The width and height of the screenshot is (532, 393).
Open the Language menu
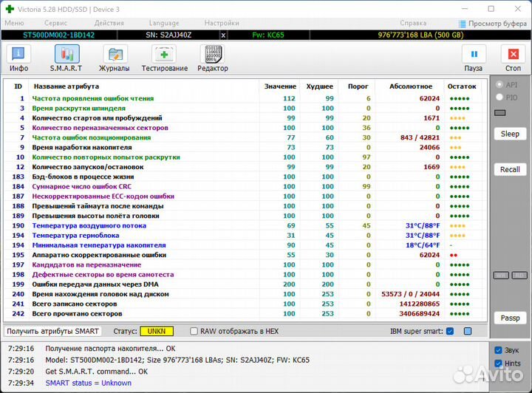click(163, 24)
